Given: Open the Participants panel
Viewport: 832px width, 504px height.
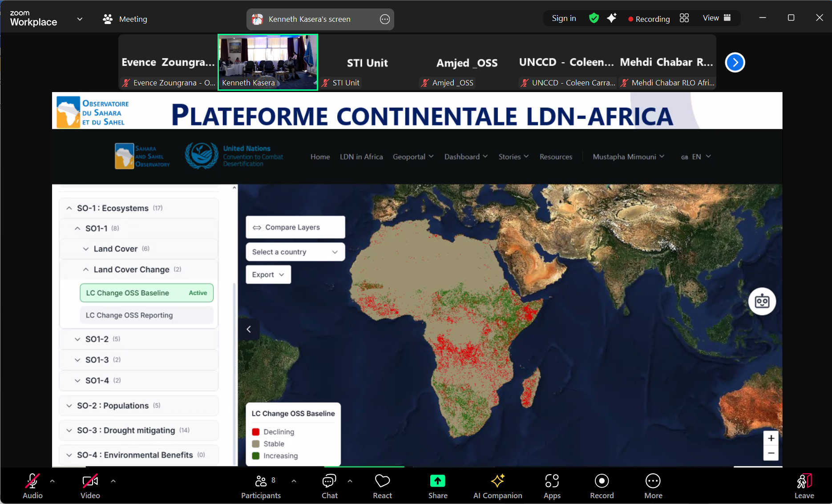Looking at the screenshot, I should pyautogui.click(x=261, y=486).
